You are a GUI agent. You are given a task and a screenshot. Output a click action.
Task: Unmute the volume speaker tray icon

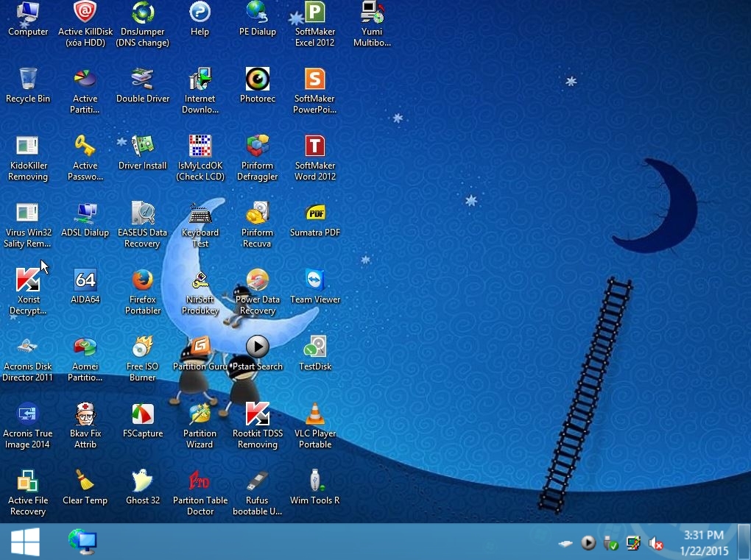click(x=655, y=544)
